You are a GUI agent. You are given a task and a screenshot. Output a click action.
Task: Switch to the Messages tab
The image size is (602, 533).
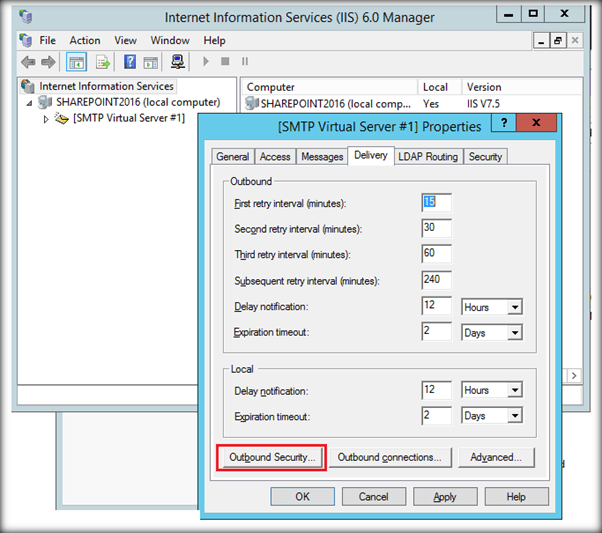pyautogui.click(x=322, y=157)
